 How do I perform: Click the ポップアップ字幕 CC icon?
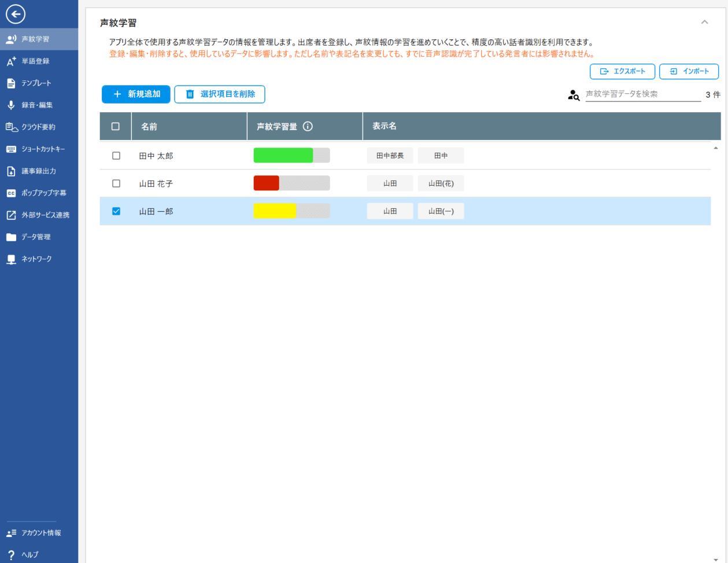(11, 193)
